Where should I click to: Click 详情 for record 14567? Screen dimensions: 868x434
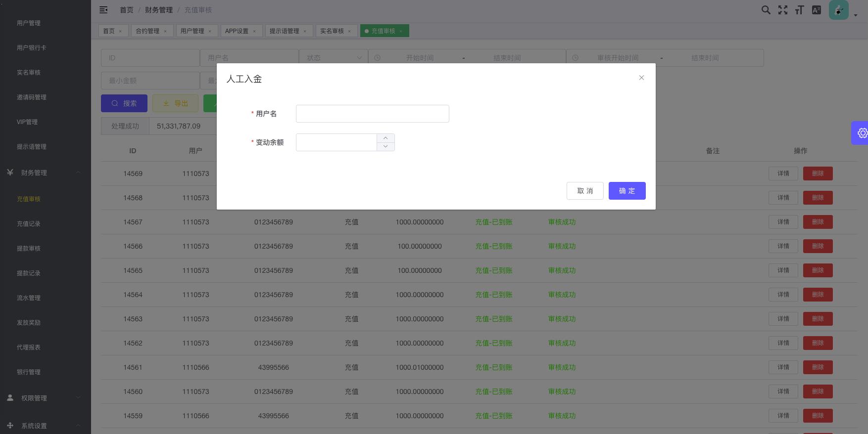(x=783, y=222)
